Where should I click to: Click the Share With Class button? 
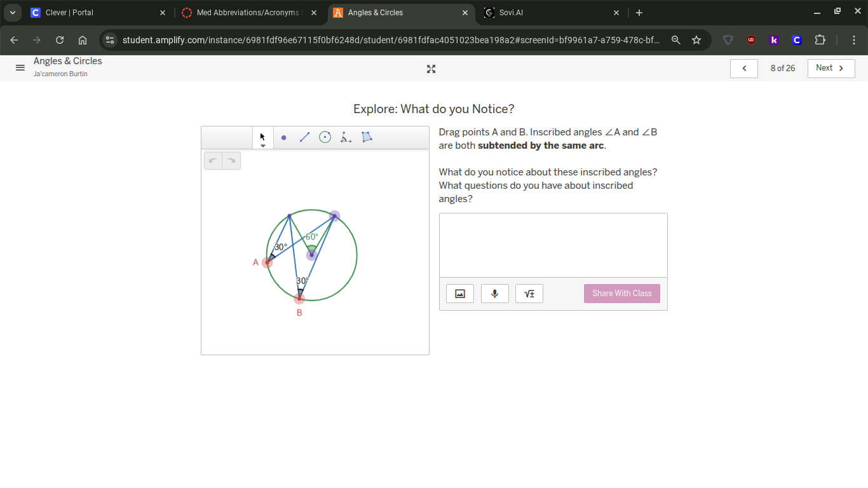tap(621, 293)
